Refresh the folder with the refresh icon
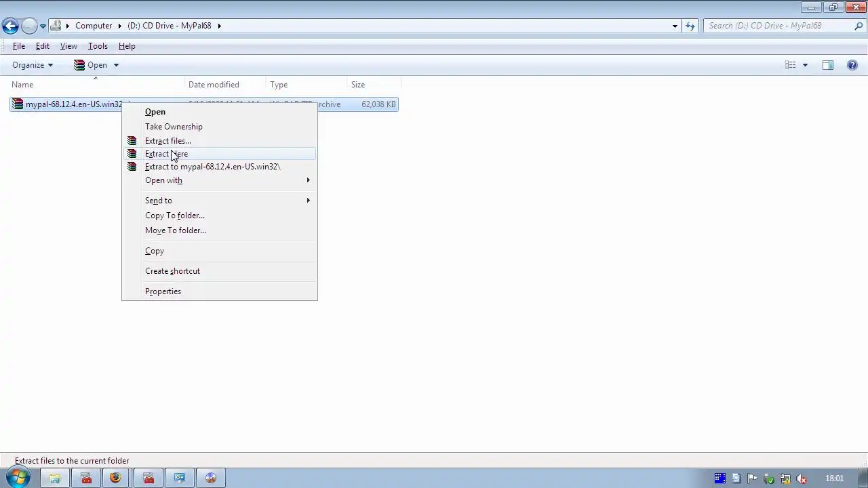868x488 pixels. click(690, 26)
